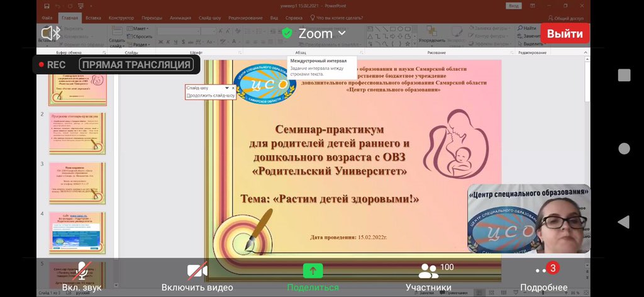Select slide 4 thumbnail with website screenshot

[x=77, y=233]
